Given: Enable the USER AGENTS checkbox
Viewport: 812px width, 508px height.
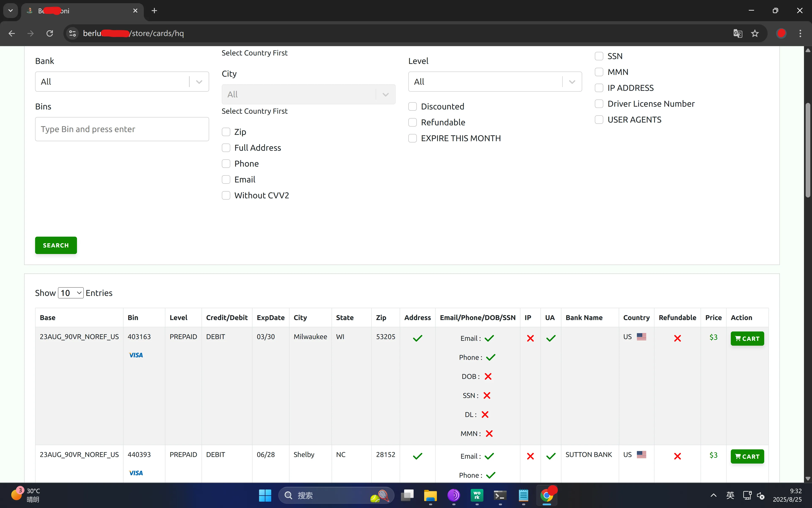Looking at the screenshot, I should [599, 120].
